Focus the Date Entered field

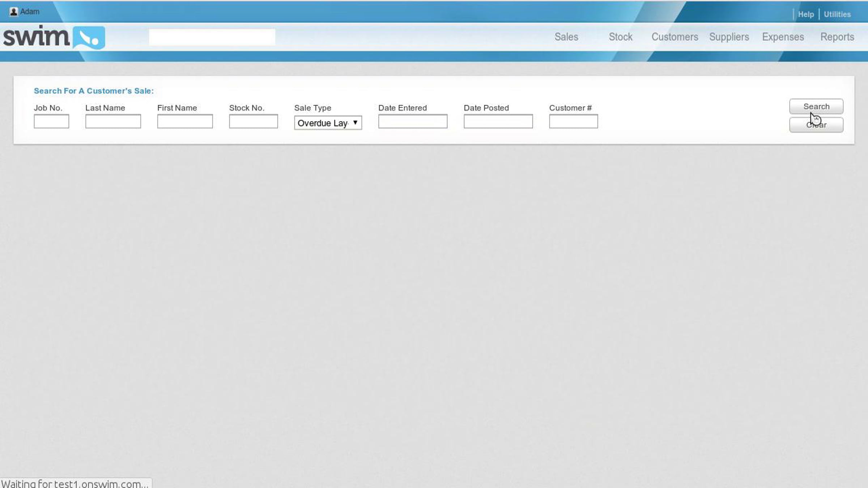click(x=413, y=121)
